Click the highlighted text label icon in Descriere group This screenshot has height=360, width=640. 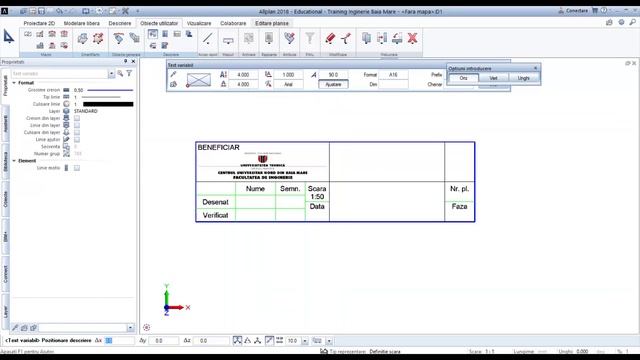(153, 34)
